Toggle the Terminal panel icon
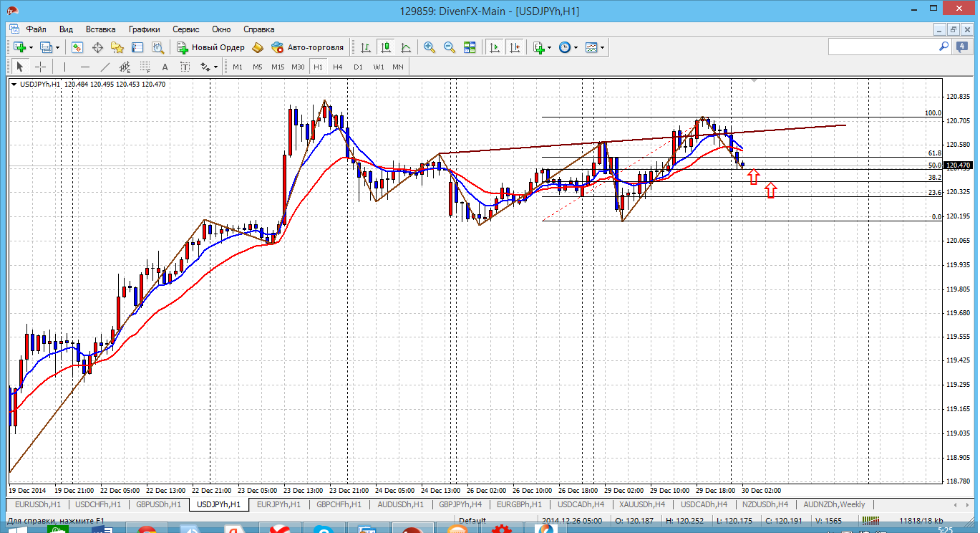This screenshot has height=533, width=980. tap(137, 47)
